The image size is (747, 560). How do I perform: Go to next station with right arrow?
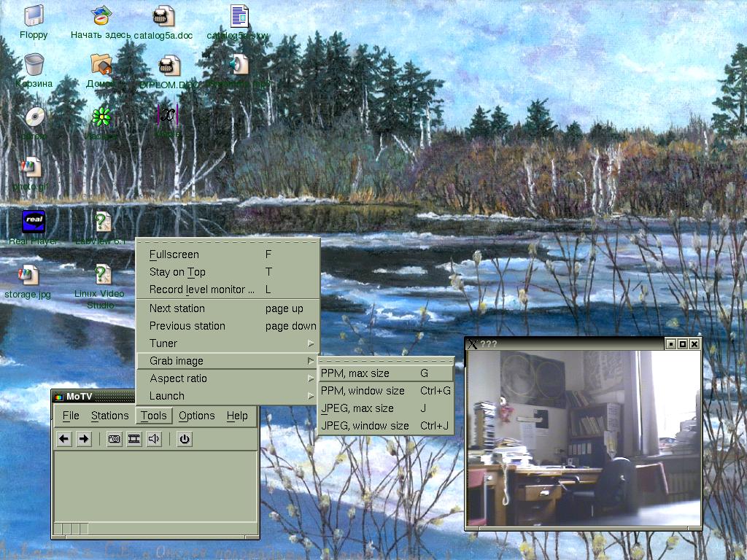click(84, 438)
